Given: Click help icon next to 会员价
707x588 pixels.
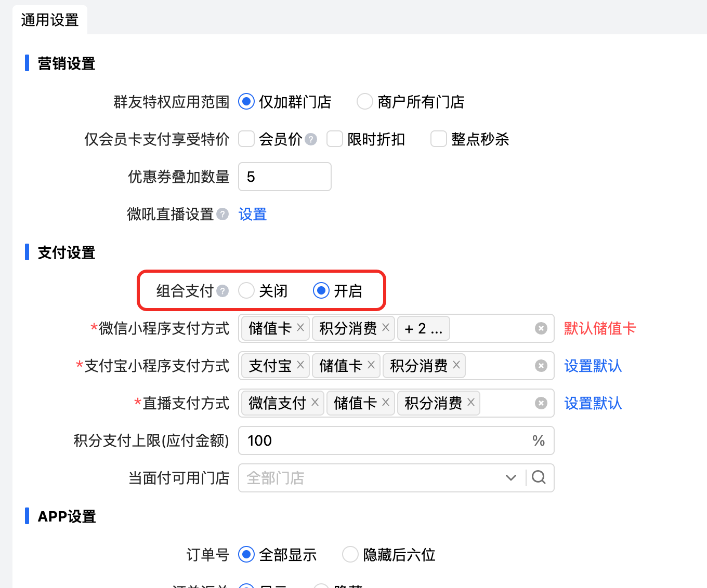Looking at the screenshot, I should (311, 139).
